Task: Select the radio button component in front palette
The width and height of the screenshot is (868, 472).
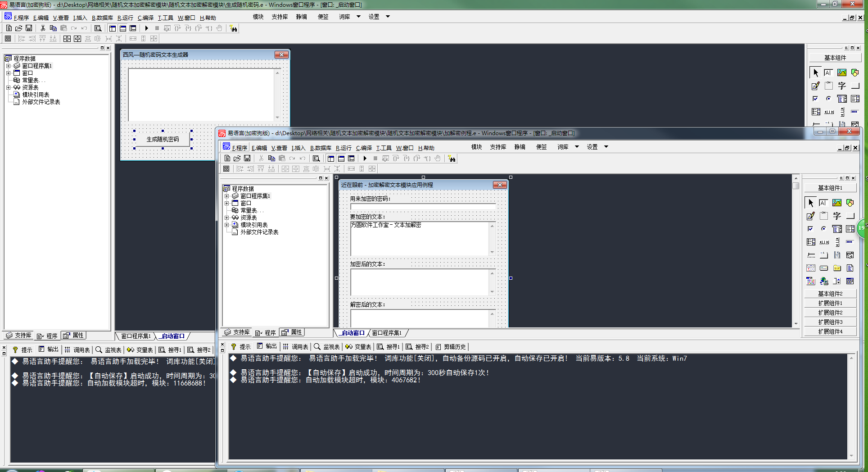Action: 824,229
